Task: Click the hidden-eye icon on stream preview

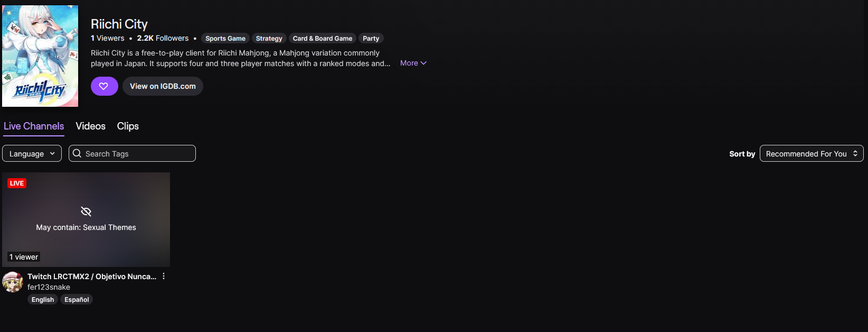Action: tap(86, 211)
